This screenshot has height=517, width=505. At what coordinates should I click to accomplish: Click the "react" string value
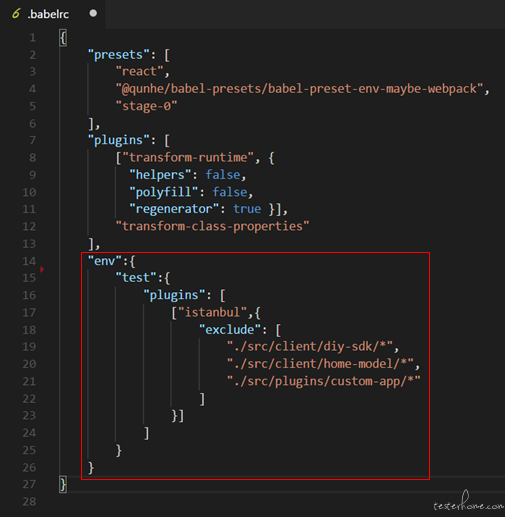coord(139,71)
